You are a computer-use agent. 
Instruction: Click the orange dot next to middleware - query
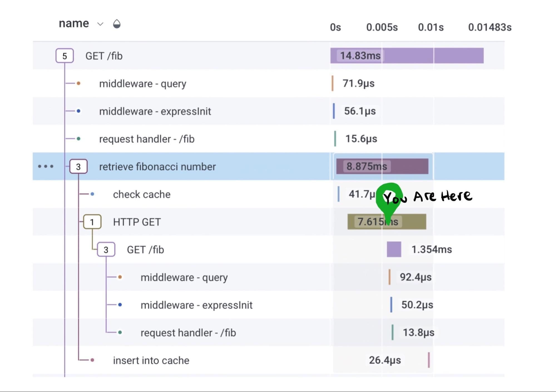[78, 83]
